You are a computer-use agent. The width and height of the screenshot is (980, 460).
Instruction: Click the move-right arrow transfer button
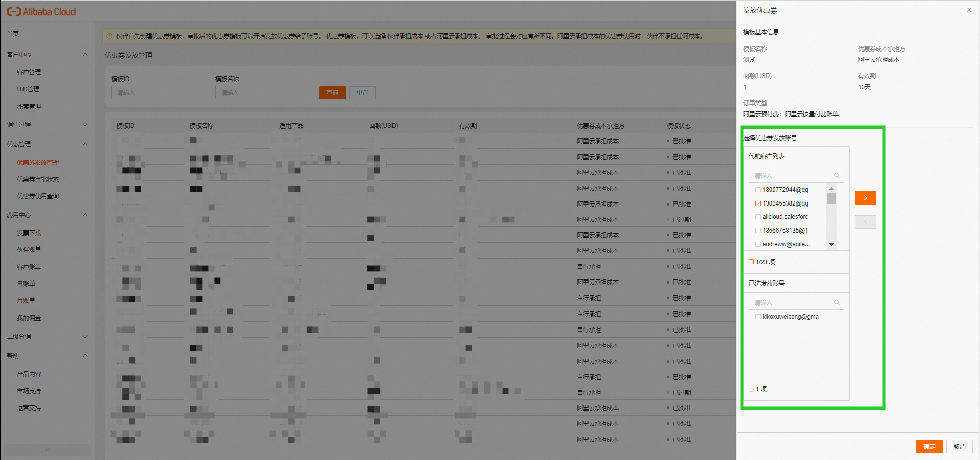point(865,198)
